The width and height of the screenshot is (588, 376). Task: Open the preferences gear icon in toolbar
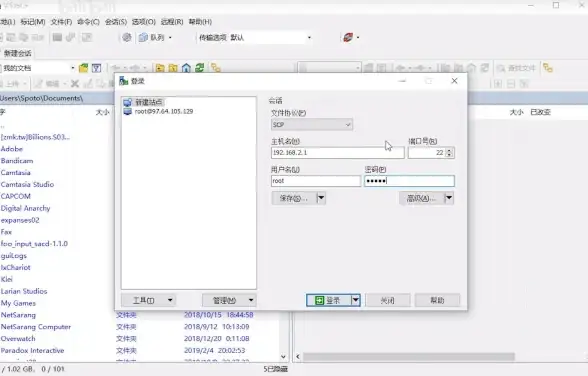(x=127, y=37)
